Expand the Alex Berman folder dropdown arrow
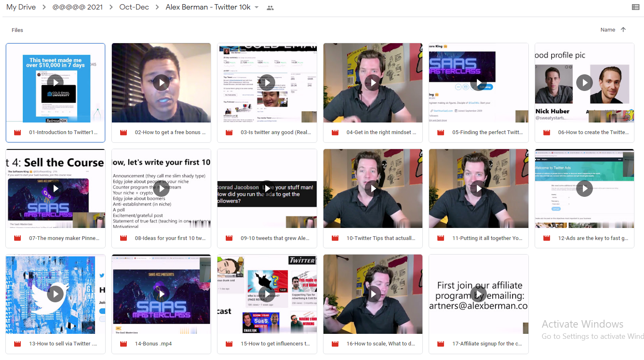The width and height of the screenshot is (644, 360). pyautogui.click(x=257, y=7)
